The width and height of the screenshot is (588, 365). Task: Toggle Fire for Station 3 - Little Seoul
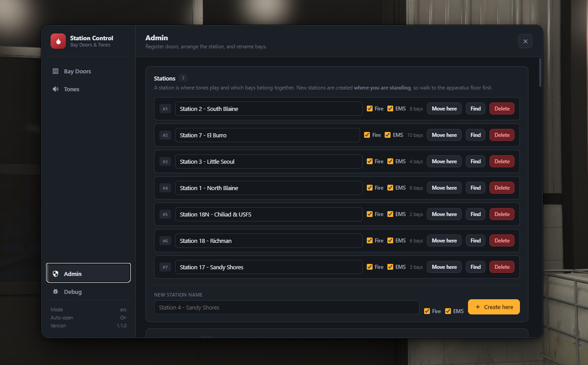point(369,161)
